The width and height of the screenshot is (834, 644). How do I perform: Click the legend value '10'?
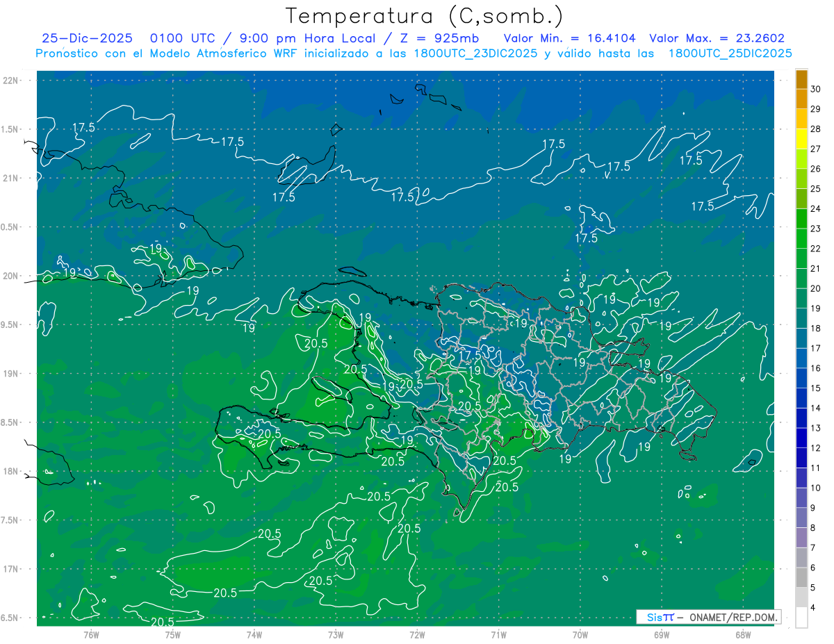[x=817, y=488]
